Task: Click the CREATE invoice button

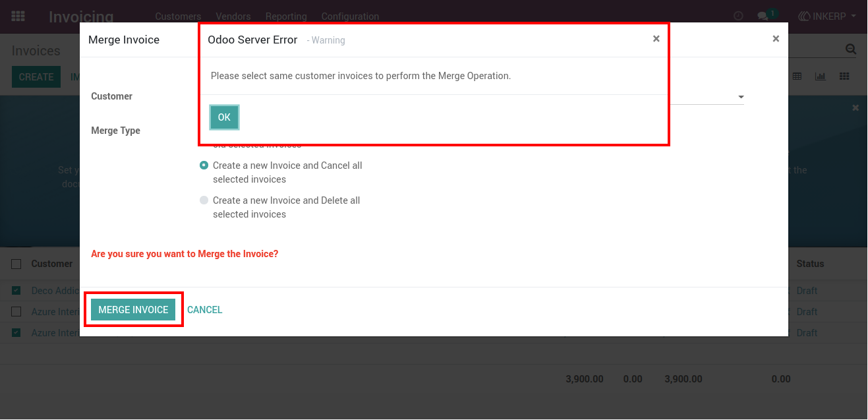Action: [x=36, y=77]
